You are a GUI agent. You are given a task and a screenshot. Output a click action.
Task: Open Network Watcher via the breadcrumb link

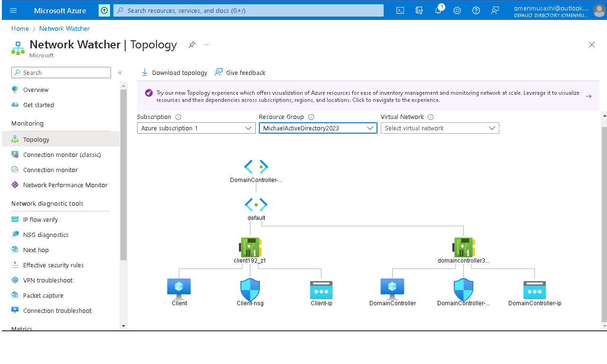(64, 28)
